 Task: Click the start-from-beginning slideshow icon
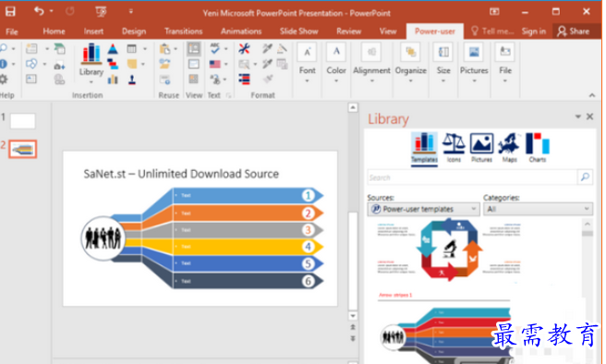coord(101,12)
